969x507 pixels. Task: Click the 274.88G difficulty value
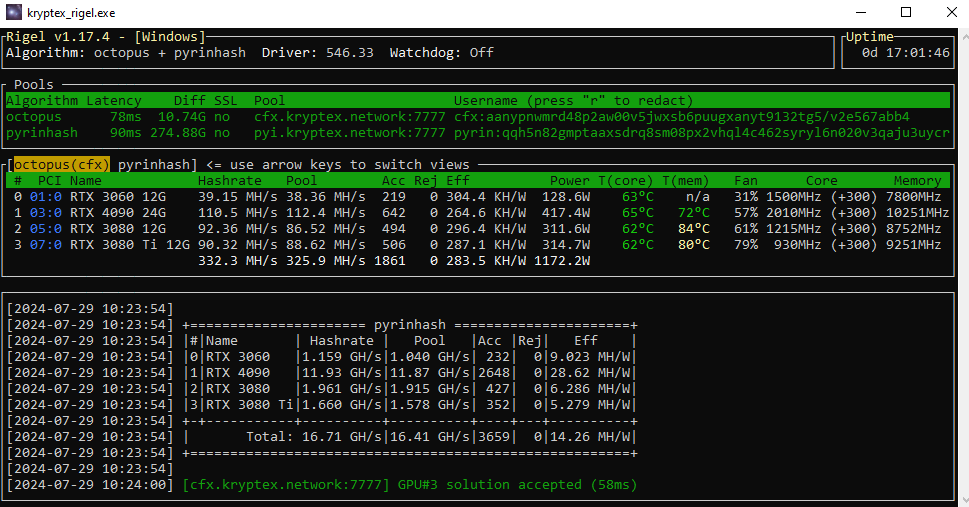(x=178, y=133)
